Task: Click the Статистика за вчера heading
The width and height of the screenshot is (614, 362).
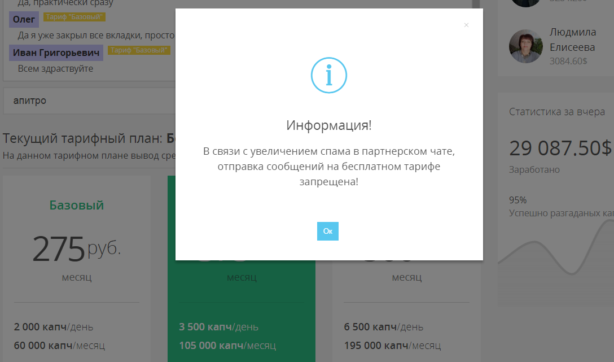Action: 556,112
